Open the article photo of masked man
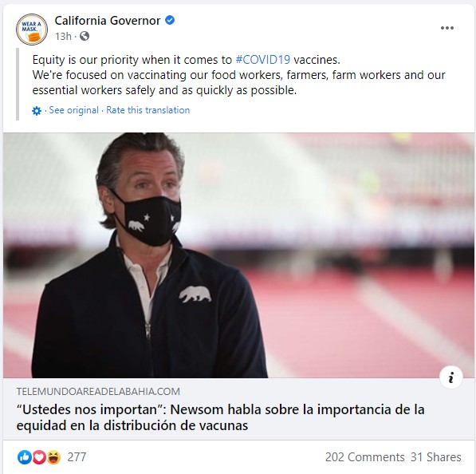 238,255
